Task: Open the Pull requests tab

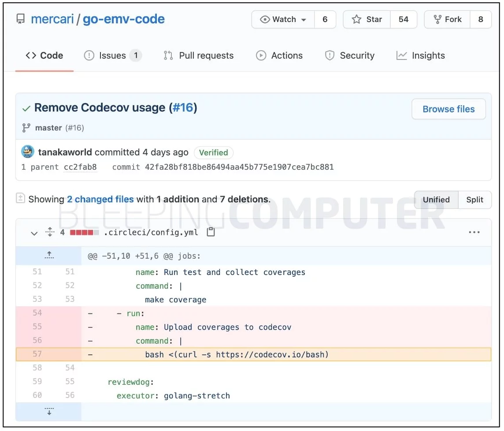Action: point(198,56)
